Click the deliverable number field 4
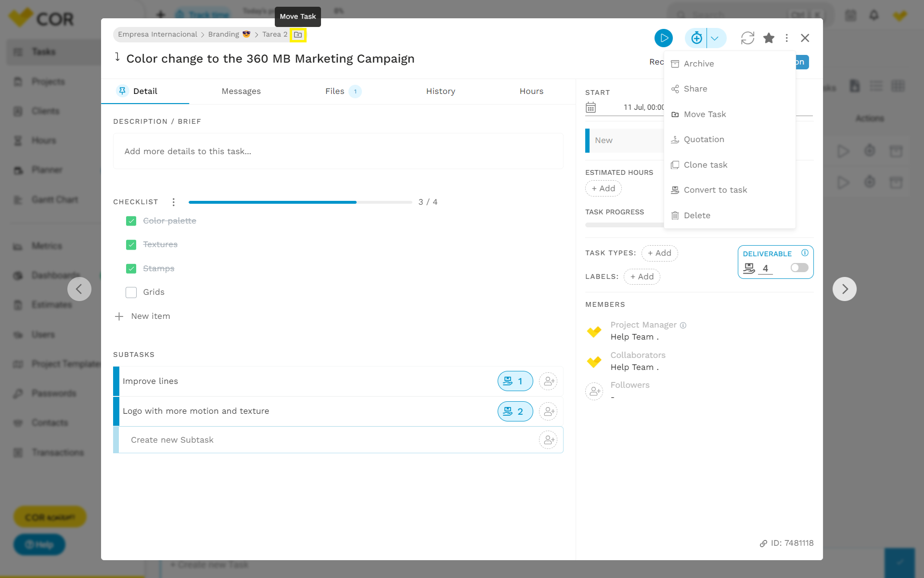 coord(765,268)
